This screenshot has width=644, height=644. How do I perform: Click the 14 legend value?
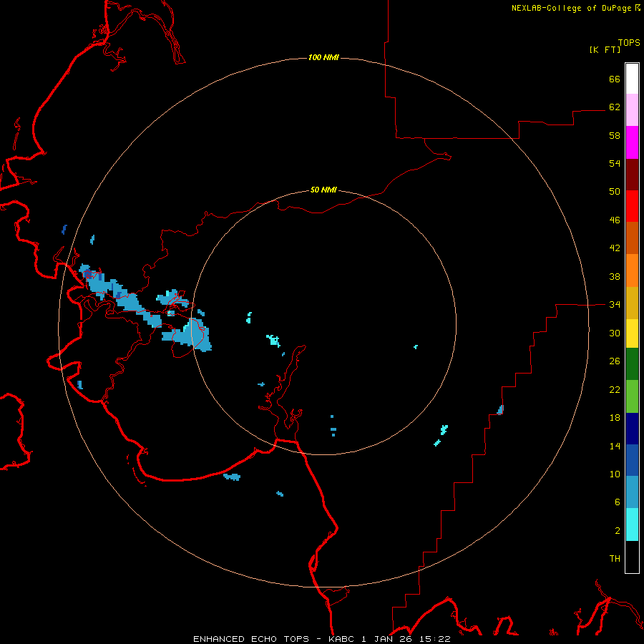615,446
